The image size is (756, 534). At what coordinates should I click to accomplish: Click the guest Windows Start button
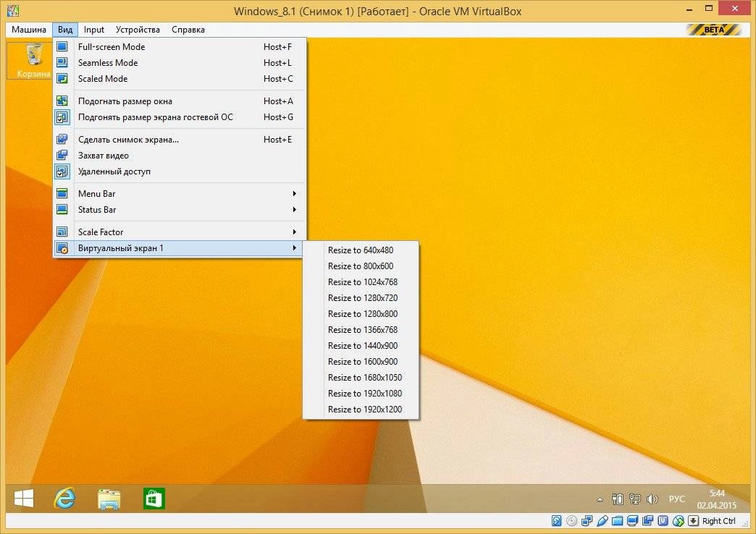pyautogui.click(x=24, y=499)
